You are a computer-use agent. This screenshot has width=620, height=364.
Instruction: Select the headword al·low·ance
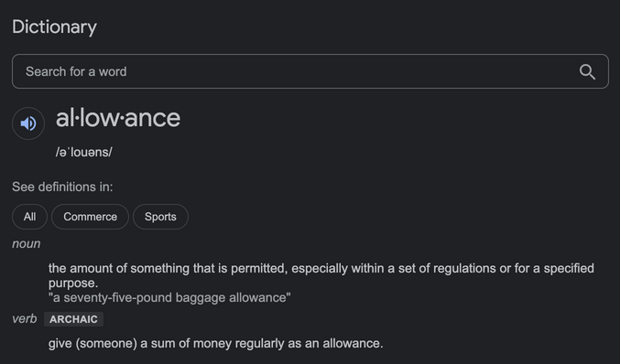118,118
